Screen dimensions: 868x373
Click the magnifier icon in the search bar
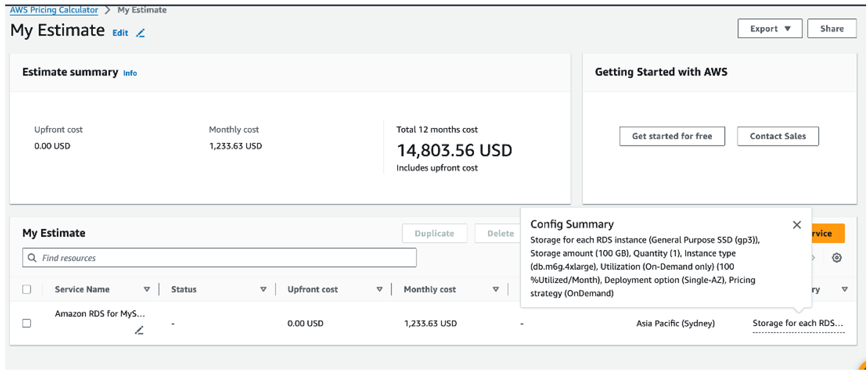click(32, 258)
